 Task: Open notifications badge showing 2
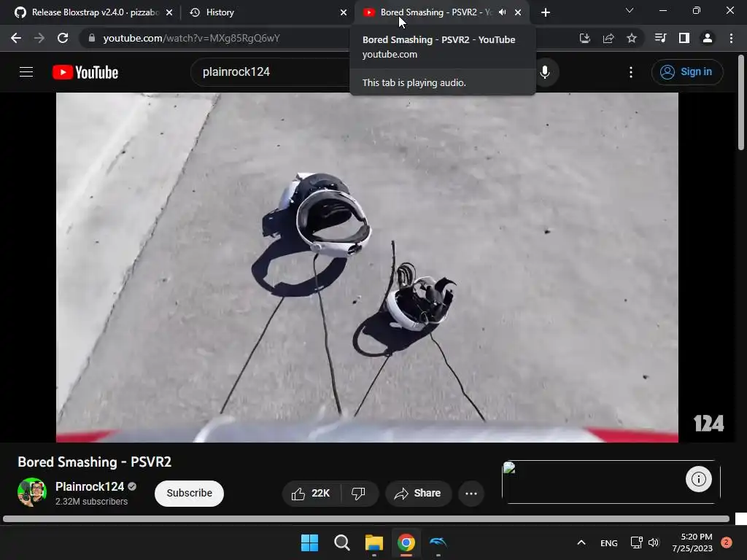(x=727, y=542)
